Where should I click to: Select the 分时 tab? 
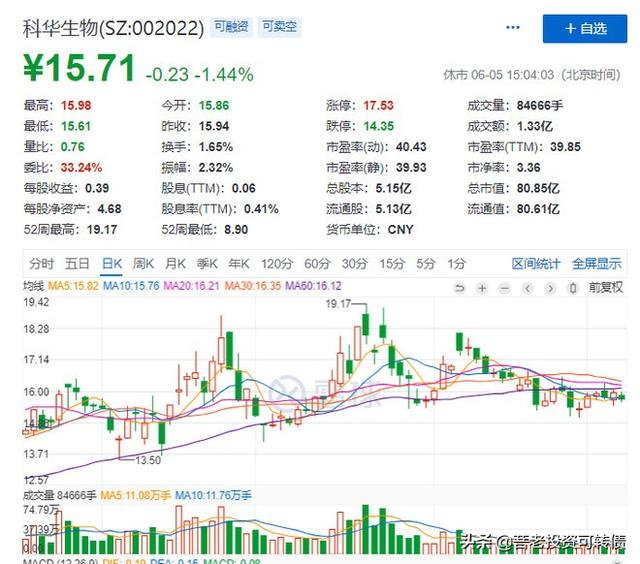pyautogui.click(x=41, y=264)
